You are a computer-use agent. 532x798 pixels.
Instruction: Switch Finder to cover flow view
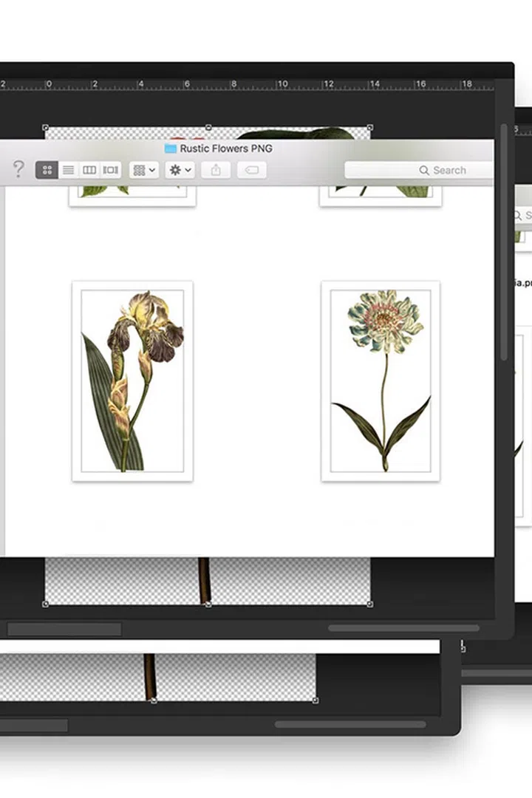point(111,170)
